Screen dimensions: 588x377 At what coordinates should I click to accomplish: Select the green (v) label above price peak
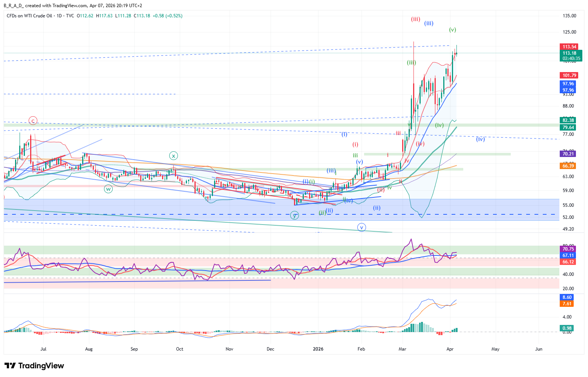[x=453, y=30]
